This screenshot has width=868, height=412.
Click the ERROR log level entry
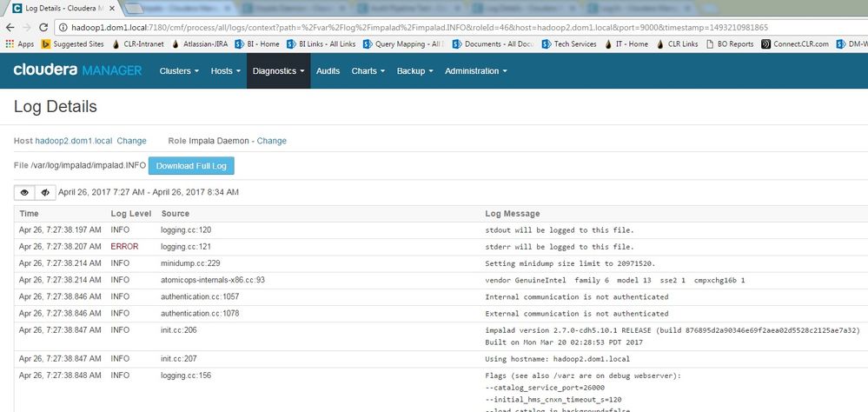coord(124,247)
